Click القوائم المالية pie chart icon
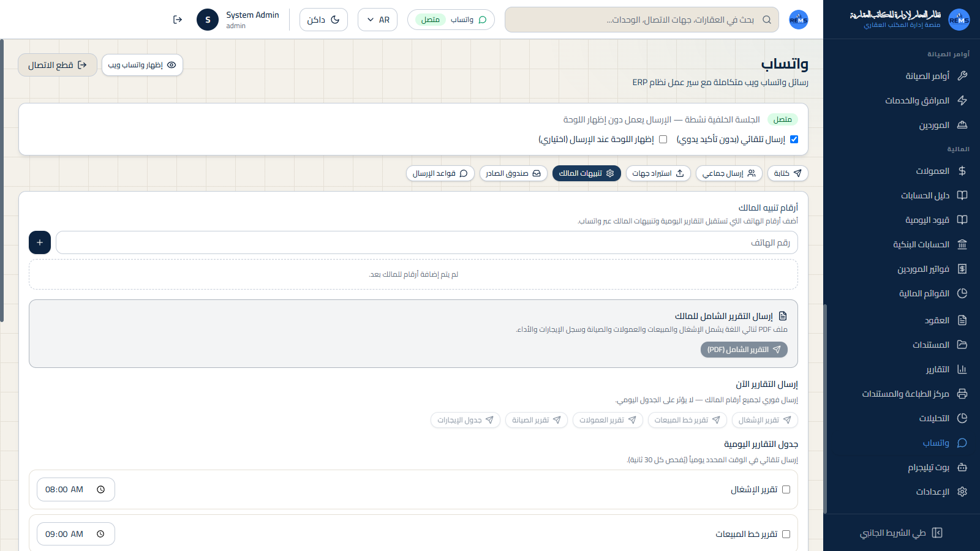 click(x=962, y=293)
